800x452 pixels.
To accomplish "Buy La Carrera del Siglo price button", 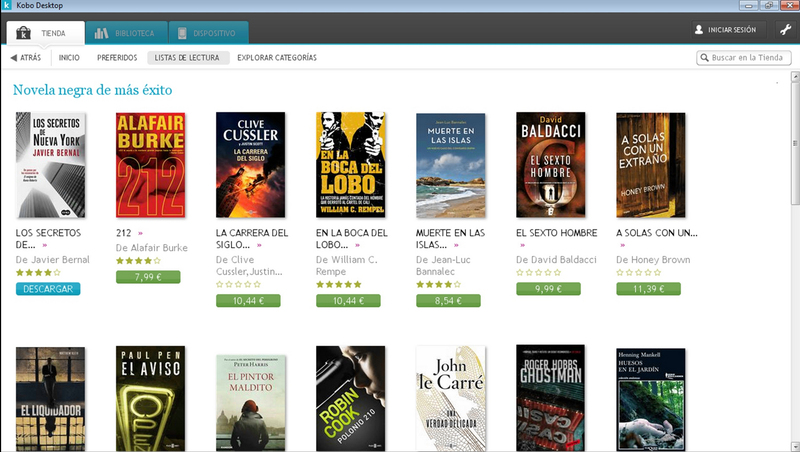I will click(x=248, y=301).
